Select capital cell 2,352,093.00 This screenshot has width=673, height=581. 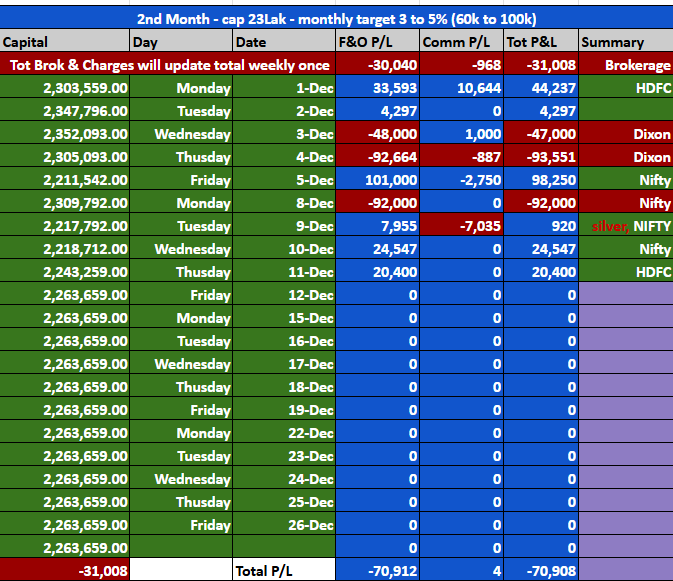[x=64, y=134]
